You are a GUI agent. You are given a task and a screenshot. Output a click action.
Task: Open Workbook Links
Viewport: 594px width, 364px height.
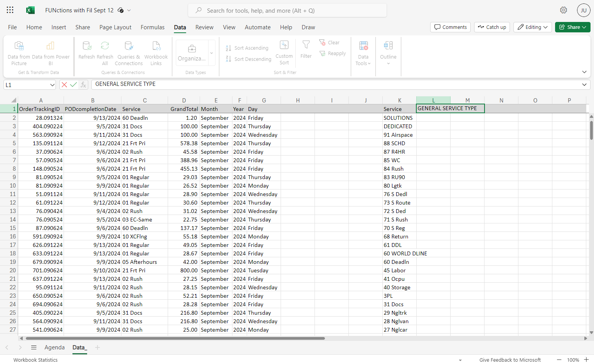pyautogui.click(x=156, y=53)
